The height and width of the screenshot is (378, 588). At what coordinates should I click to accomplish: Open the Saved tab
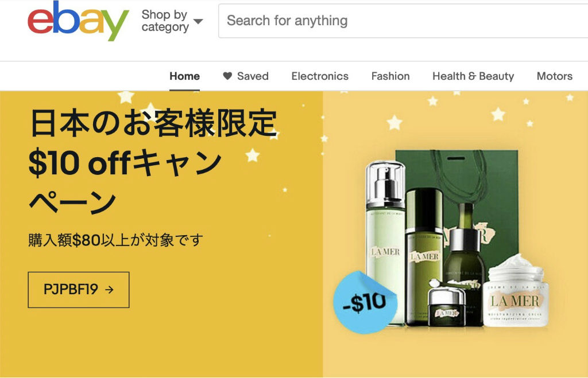coord(246,76)
